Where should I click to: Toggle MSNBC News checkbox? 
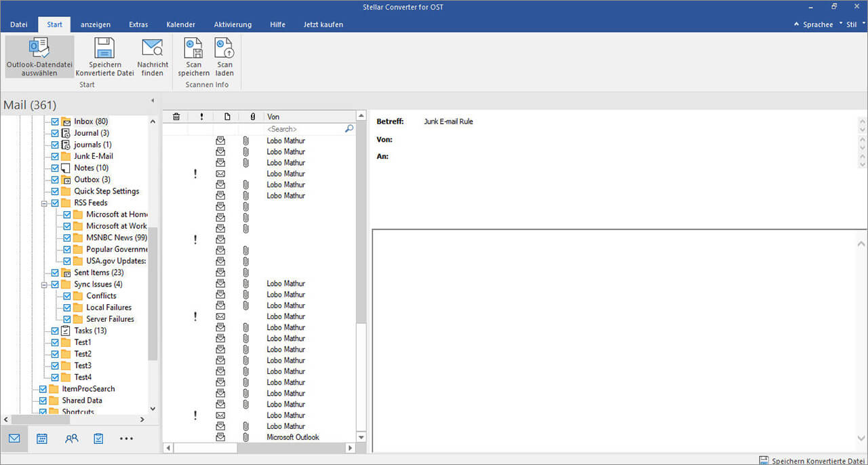[x=68, y=238]
